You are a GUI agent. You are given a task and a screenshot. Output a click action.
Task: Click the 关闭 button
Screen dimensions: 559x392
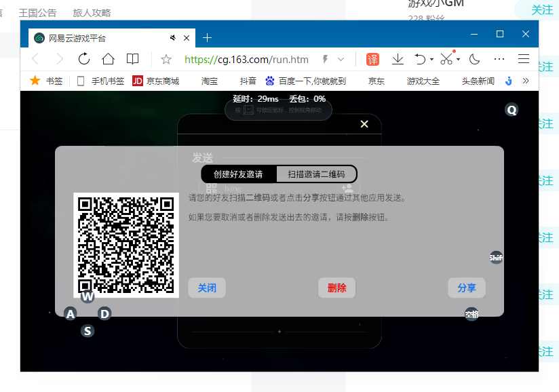coord(207,288)
